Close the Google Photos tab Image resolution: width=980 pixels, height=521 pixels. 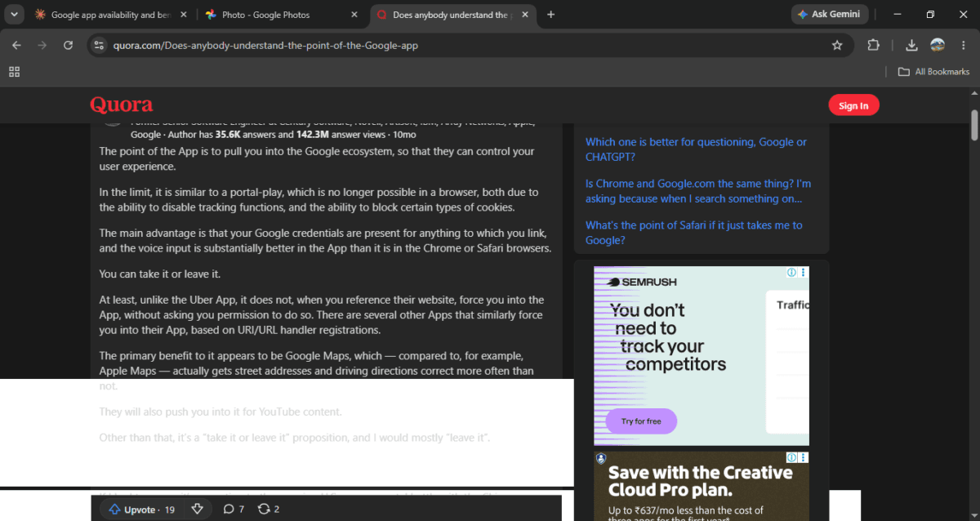pyautogui.click(x=354, y=15)
